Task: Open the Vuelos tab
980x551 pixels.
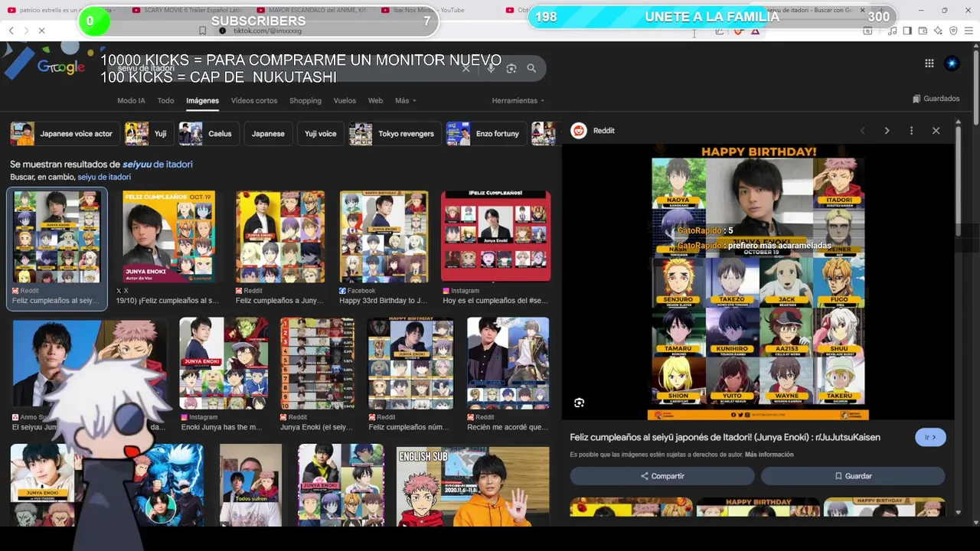Action: [345, 100]
